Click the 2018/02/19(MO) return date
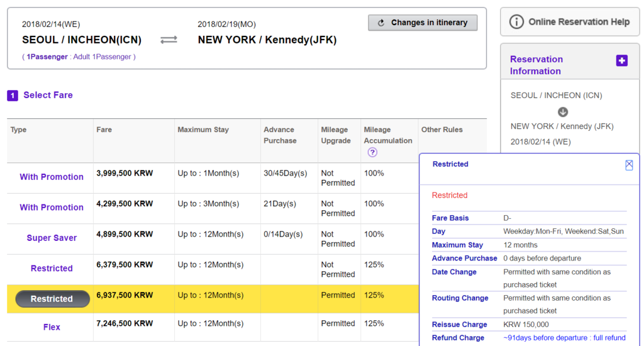 pyautogui.click(x=226, y=25)
